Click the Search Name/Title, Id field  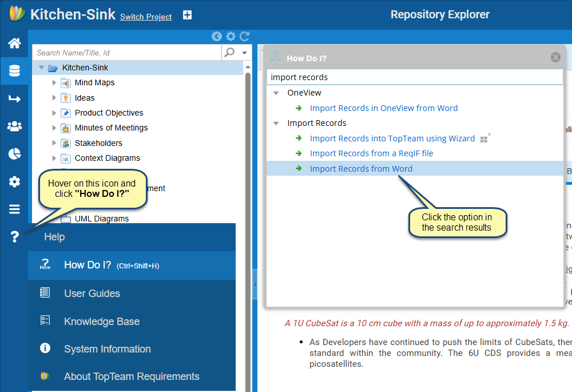pos(127,53)
